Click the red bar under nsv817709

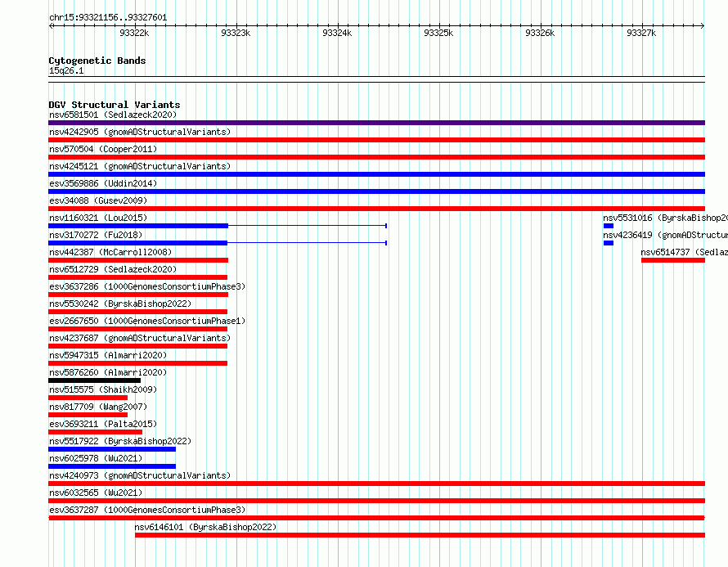point(88,415)
